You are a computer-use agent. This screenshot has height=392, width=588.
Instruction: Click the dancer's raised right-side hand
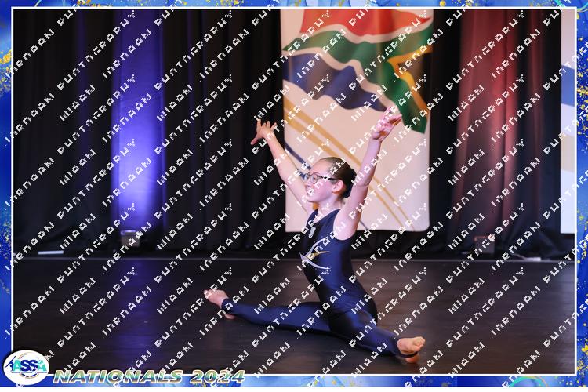pyautogui.click(x=387, y=122)
